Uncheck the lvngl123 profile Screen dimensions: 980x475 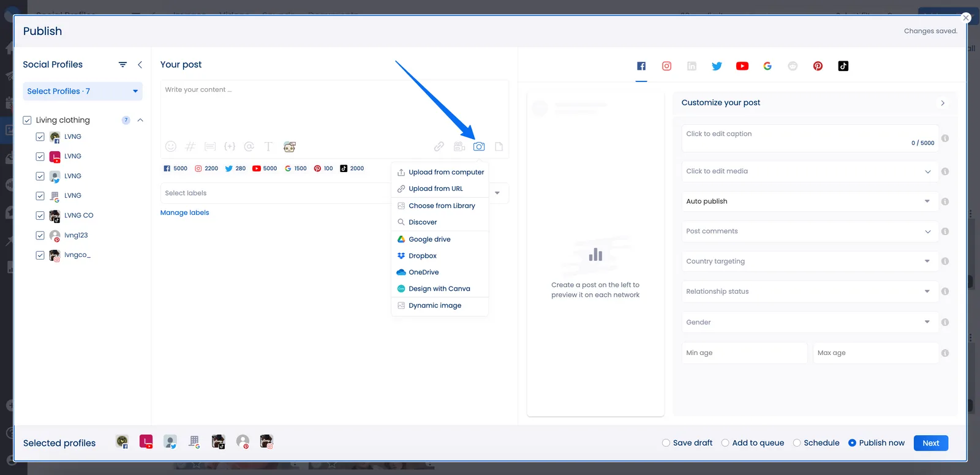click(x=40, y=235)
